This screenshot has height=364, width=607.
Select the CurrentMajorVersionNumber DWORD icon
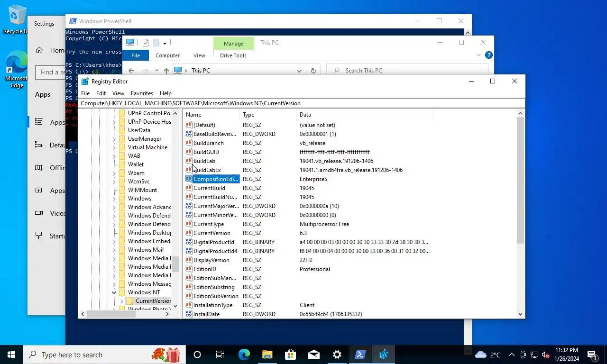click(x=189, y=206)
